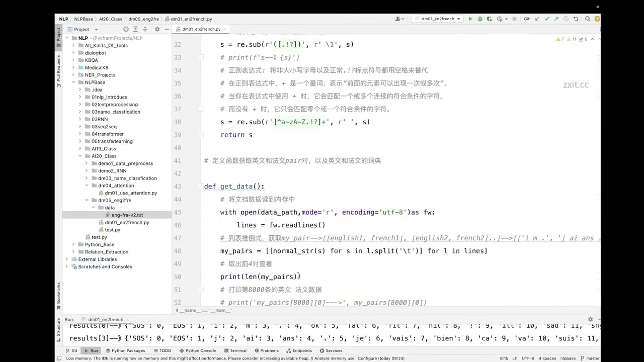Click 4 spaces indent setting
Screen dimensions: 644x362
point(547,358)
